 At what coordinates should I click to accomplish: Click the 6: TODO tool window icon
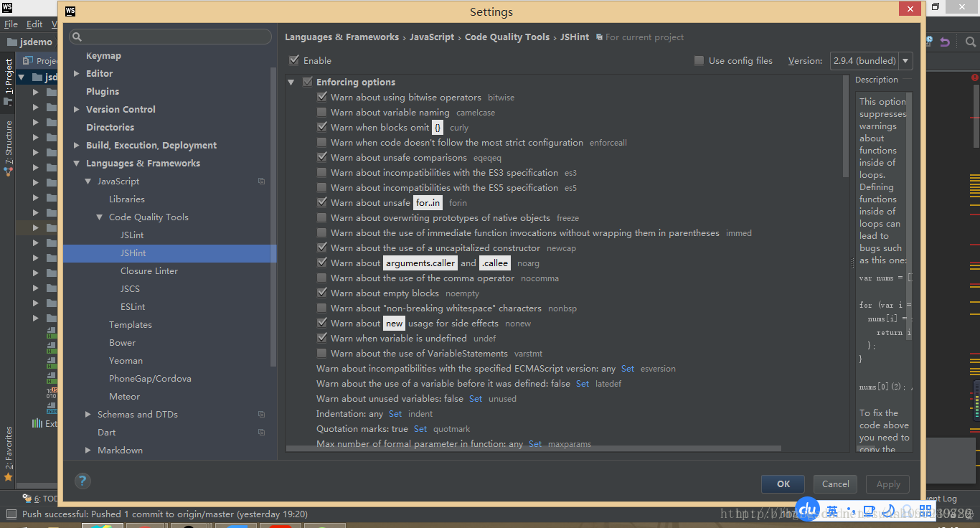[x=27, y=498]
